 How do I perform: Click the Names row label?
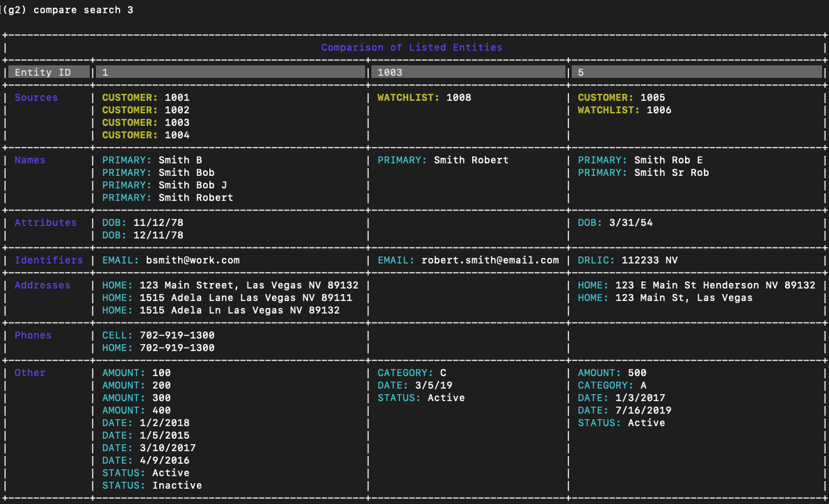30,160
